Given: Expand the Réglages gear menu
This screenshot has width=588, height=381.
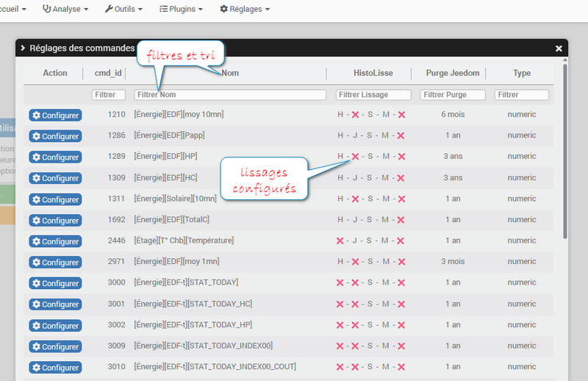Looking at the screenshot, I should click(245, 9).
